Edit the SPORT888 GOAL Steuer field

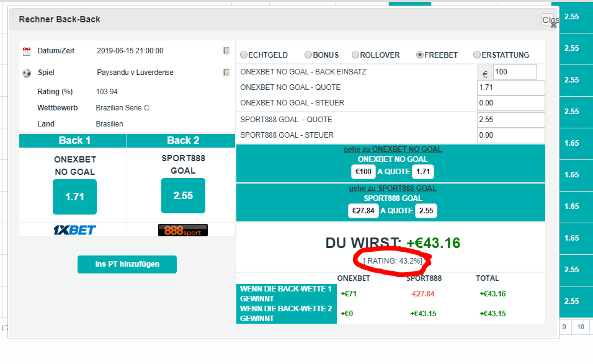pos(511,135)
